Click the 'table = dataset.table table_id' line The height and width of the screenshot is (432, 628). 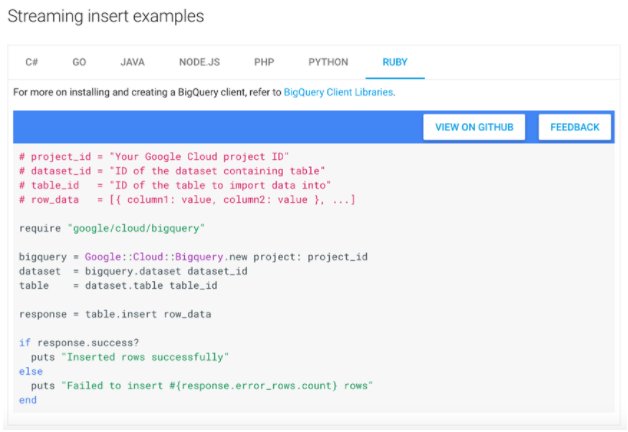(x=118, y=286)
